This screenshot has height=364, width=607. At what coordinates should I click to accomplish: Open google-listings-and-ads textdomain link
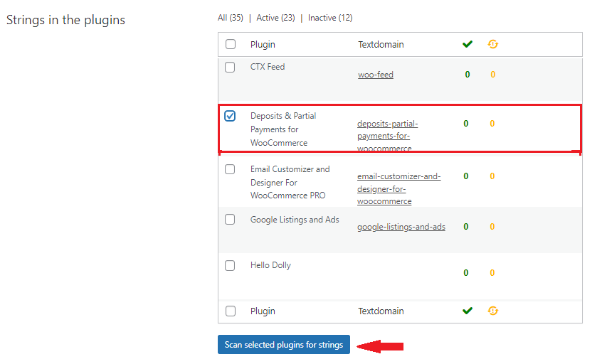coord(401,227)
